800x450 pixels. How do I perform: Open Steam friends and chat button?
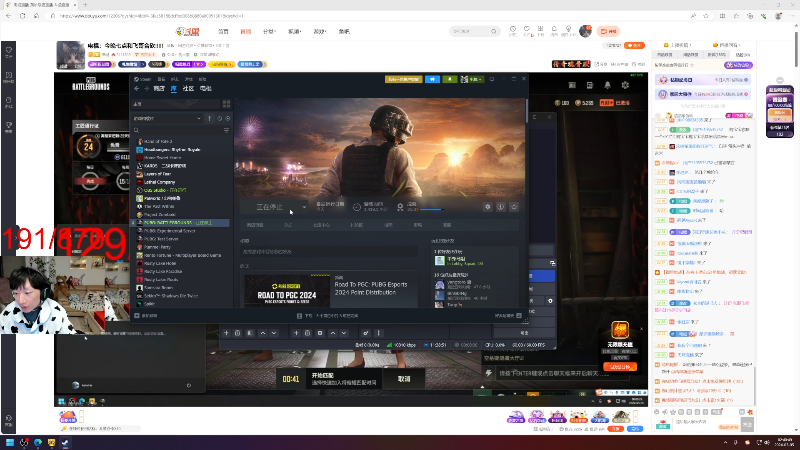tap(508, 316)
